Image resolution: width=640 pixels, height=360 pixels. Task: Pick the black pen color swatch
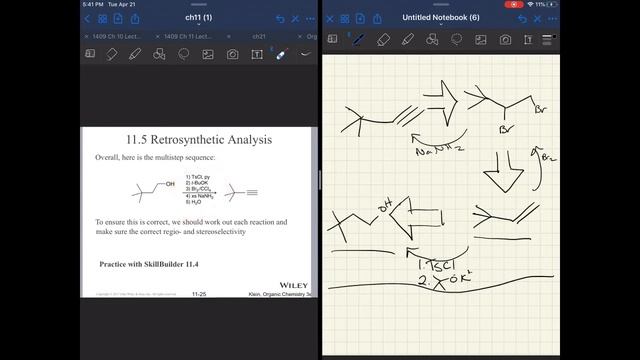tap(554, 36)
